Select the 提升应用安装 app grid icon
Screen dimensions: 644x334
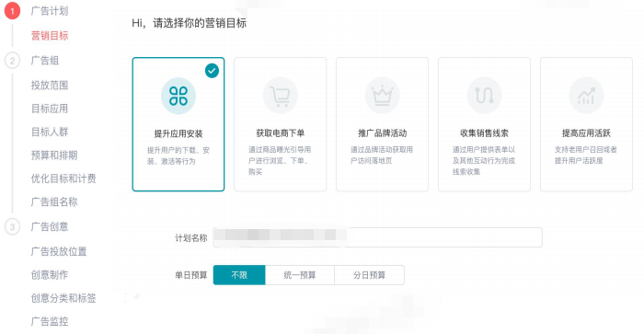click(x=178, y=96)
